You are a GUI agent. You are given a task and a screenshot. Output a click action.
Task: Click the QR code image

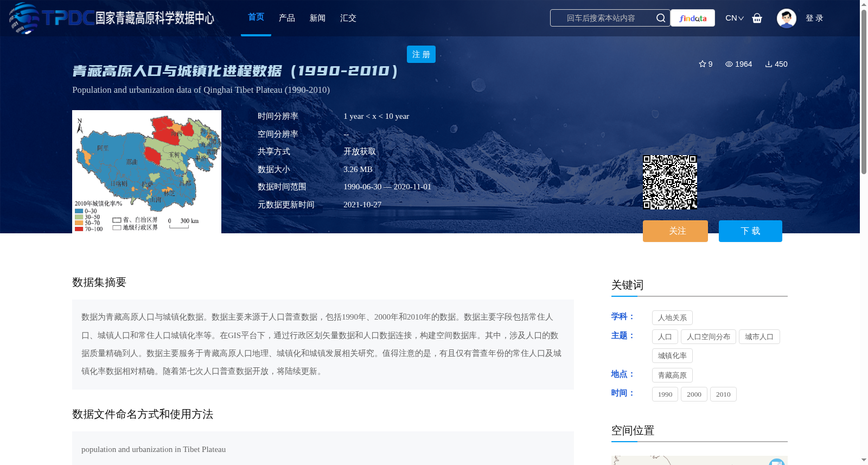pos(670,182)
